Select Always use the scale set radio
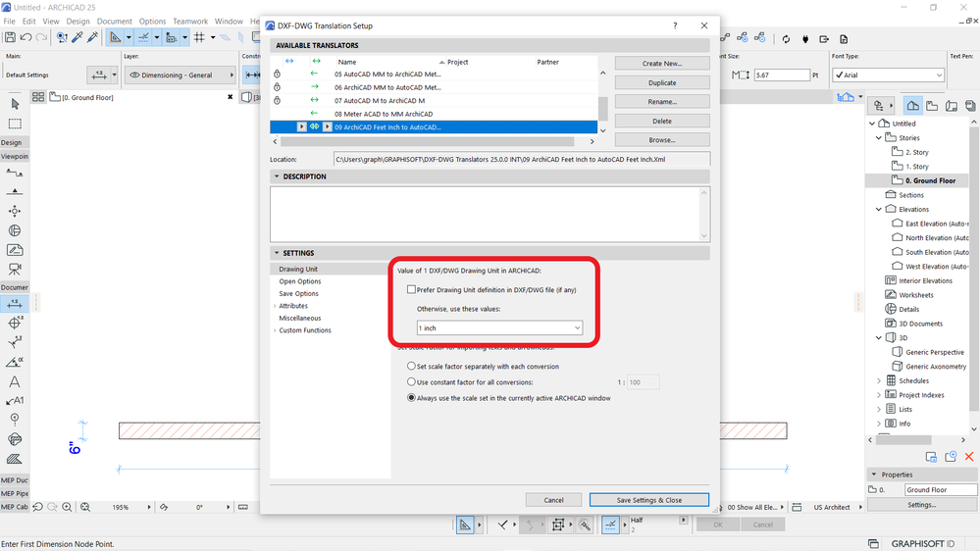 (x=411, y=397)
